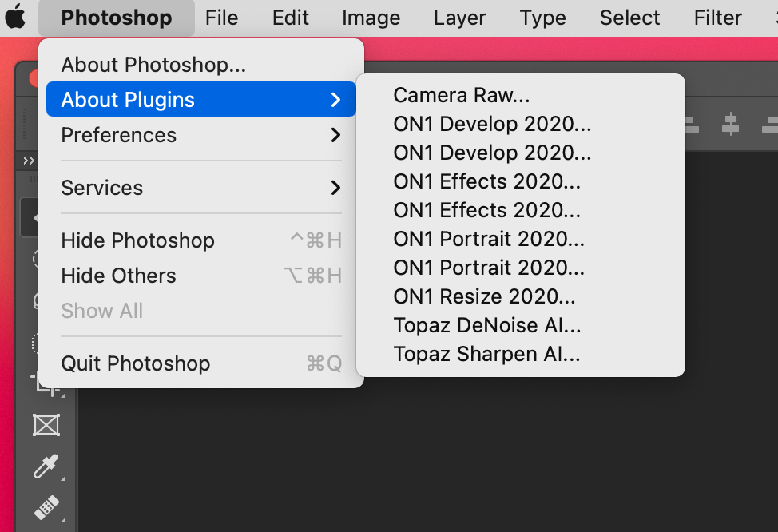Open Topaz DeNoise AI plugin info

[487, 326]
